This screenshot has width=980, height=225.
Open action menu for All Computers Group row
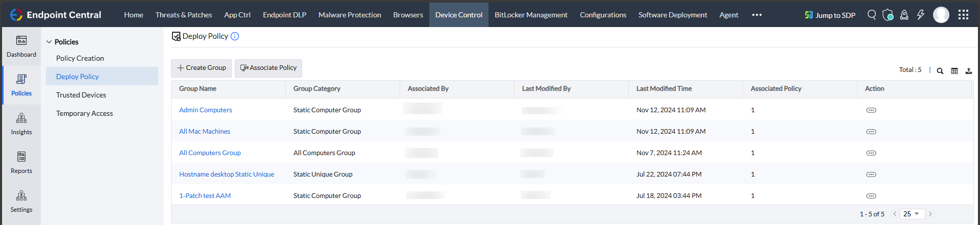871,153
